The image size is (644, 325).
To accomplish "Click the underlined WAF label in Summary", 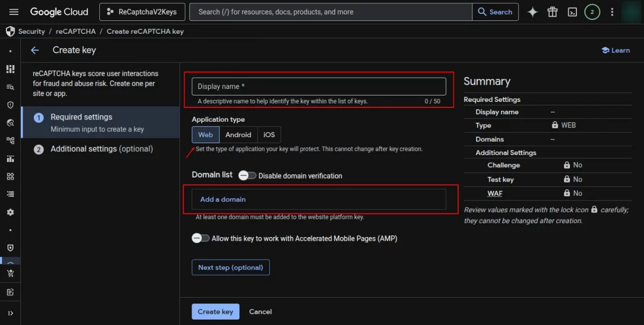I will click(495, 193).
